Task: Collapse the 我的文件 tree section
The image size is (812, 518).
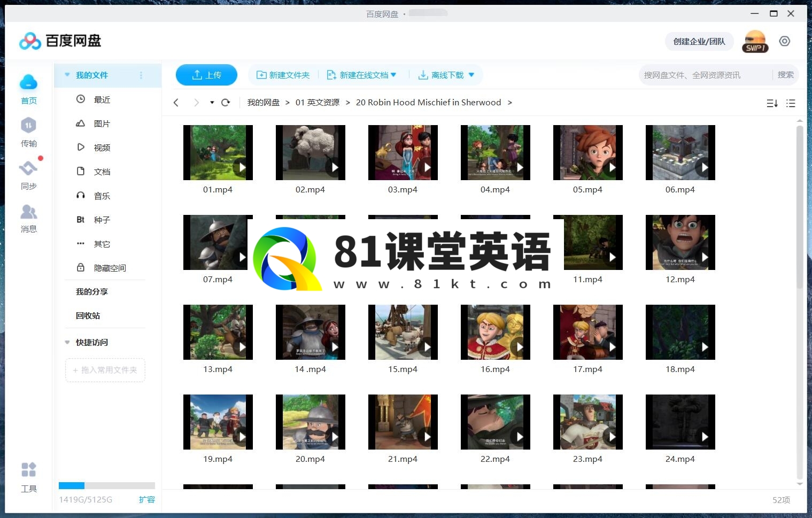Action: click(x=67, y=75)
